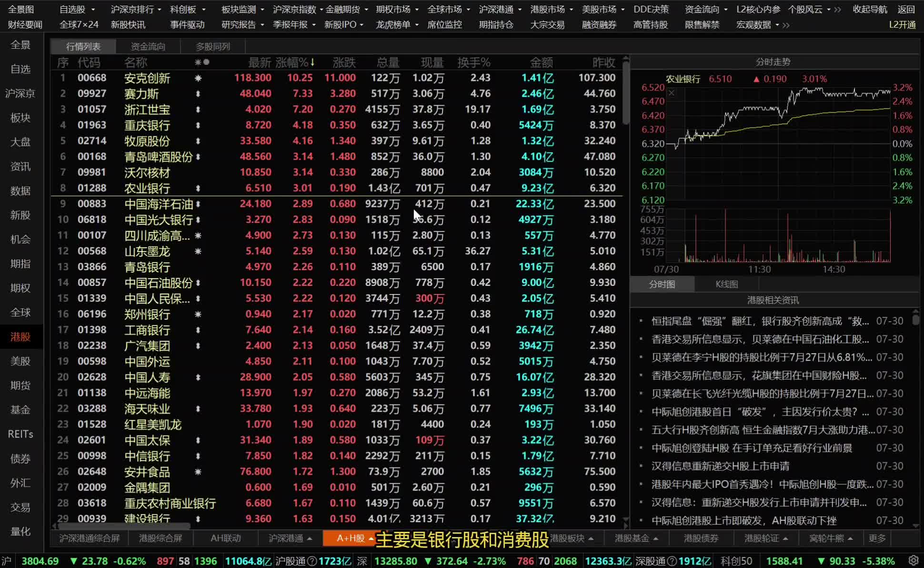This screenshot has height=568, width=924.
Task: Select 美股 in the left sidebar
Action: (x=20, y=361)
